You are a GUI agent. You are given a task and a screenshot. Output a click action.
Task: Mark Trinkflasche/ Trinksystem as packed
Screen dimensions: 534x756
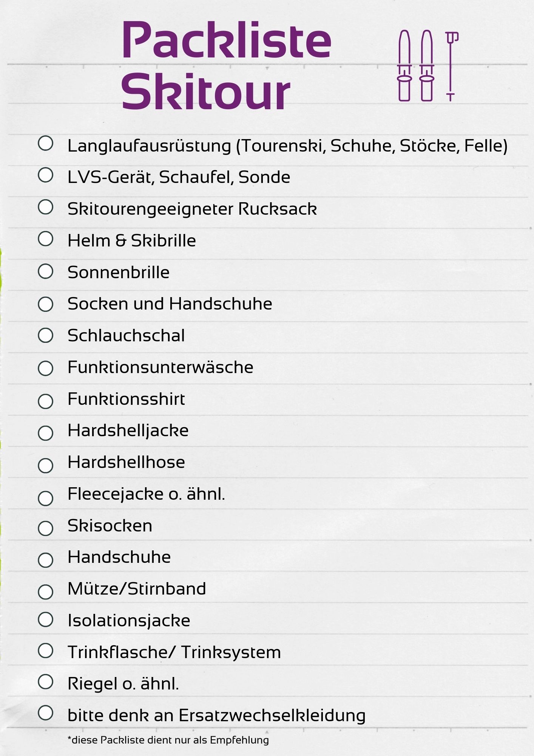click(x=46, y=651)
